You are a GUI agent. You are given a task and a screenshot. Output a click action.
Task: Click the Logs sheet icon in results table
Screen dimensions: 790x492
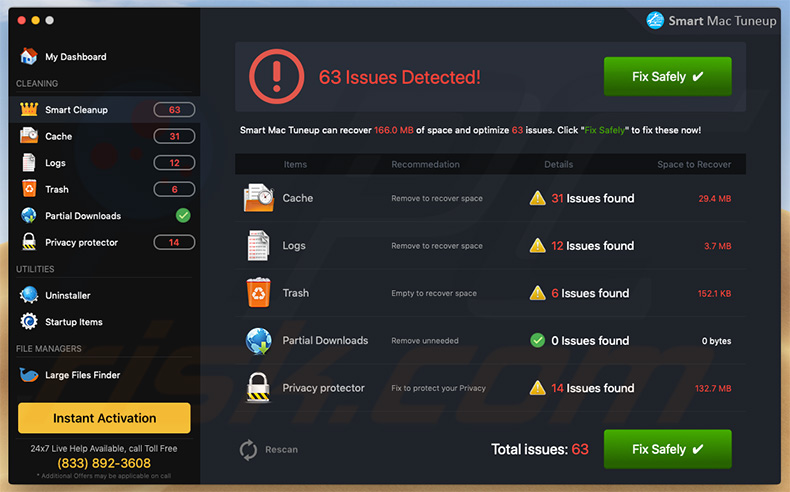[258, 245]
